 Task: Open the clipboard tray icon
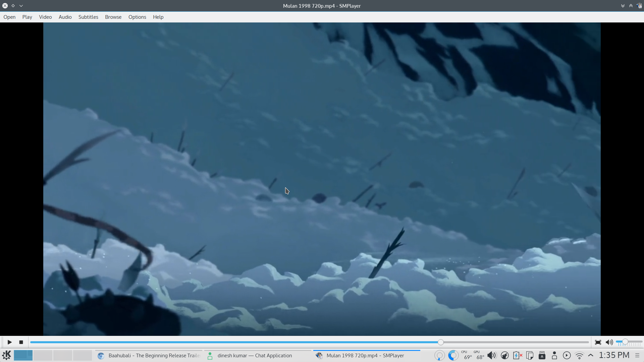coord(530,355)
